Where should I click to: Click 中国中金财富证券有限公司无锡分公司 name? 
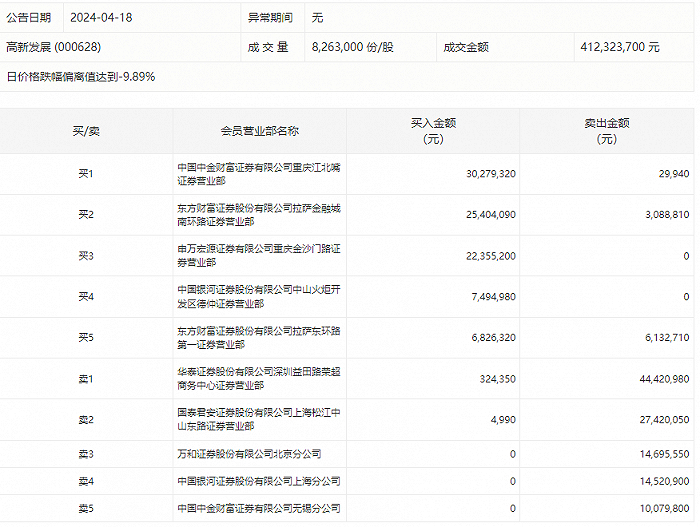coord(259,508)
